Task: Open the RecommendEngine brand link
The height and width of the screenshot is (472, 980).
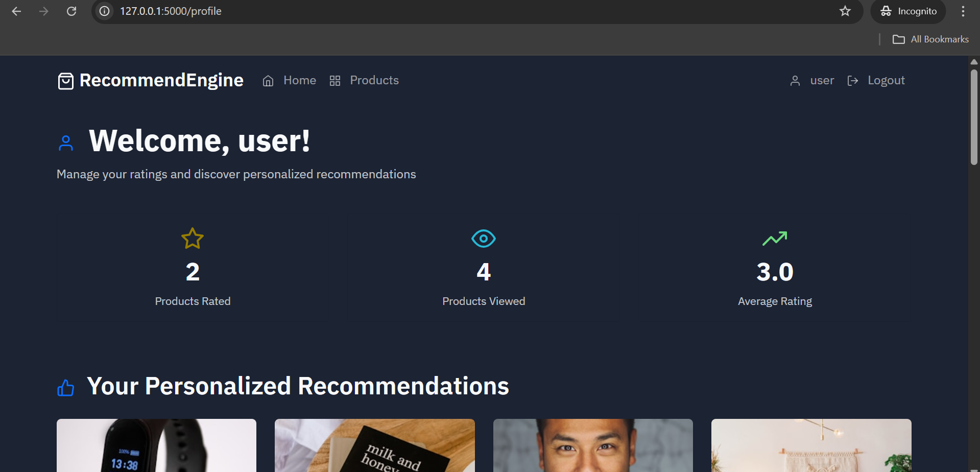Action: 151,81
